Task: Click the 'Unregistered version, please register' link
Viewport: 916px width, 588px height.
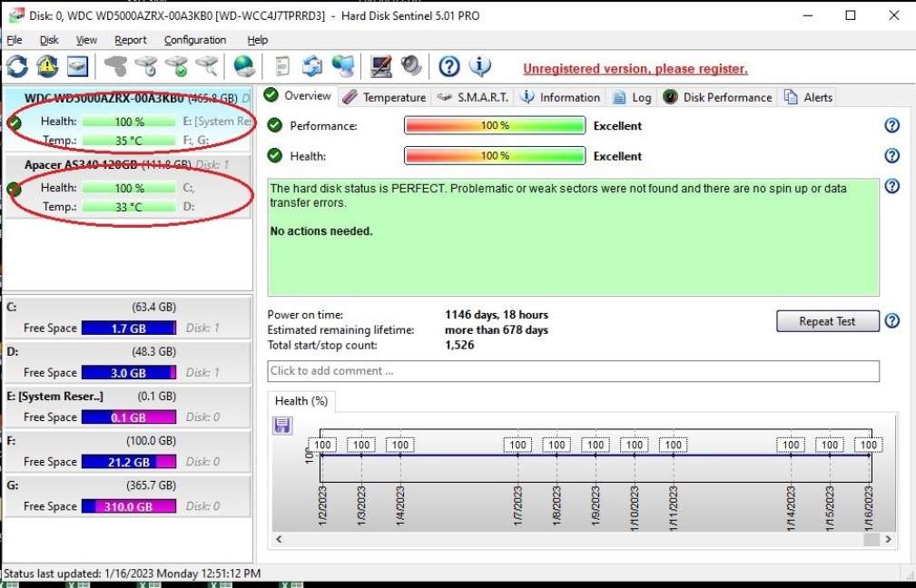Action: (x=635, y=69)
